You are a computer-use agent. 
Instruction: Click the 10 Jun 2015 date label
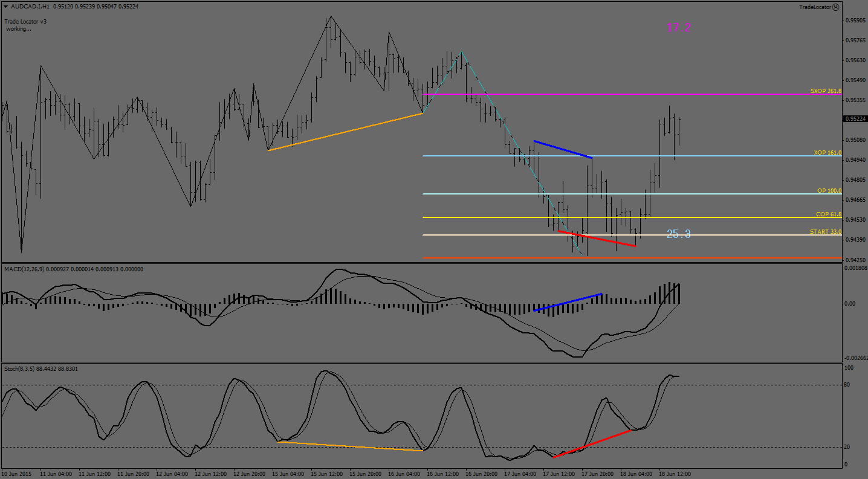click(16, 474)
